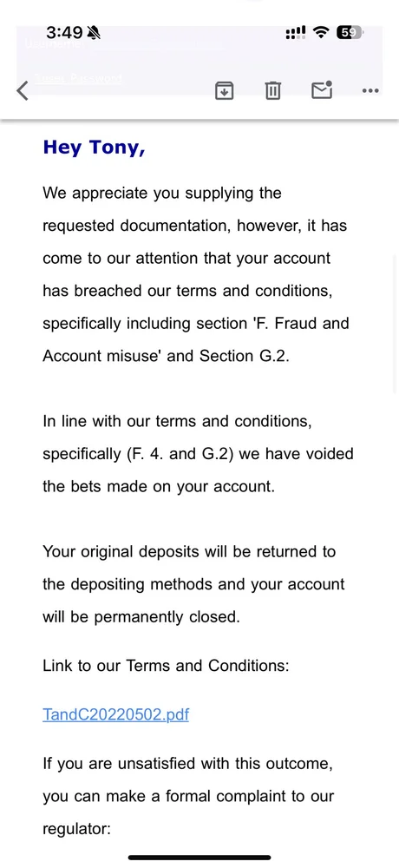
Task: Tap the faint Username field overlay
Action: [x=125, y=43]
